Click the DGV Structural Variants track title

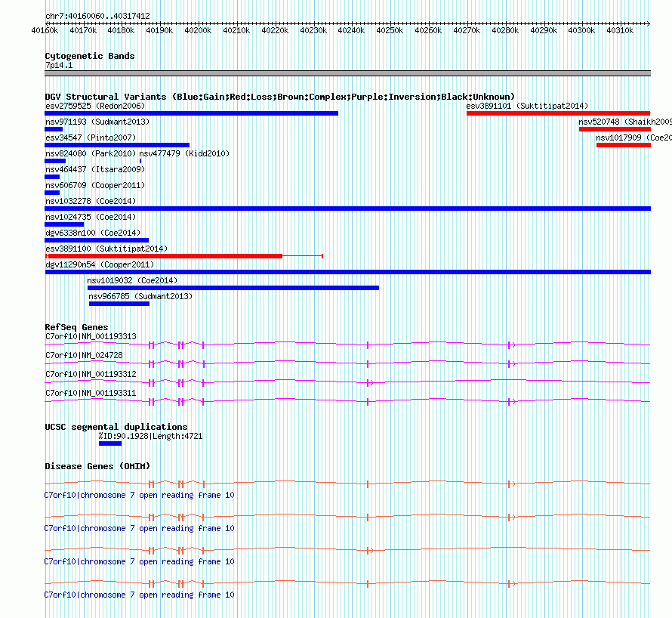pyautogui.click(x=280, y=97)
